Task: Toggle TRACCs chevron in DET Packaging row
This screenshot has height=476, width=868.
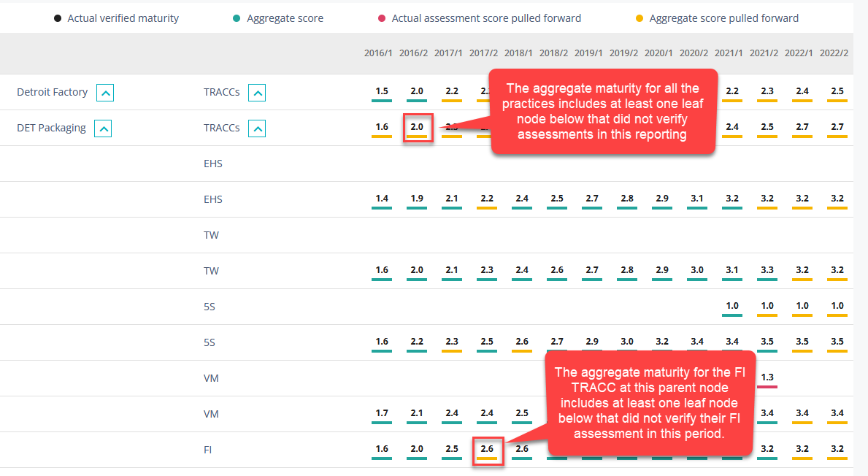Action: [x=257, y=128]
